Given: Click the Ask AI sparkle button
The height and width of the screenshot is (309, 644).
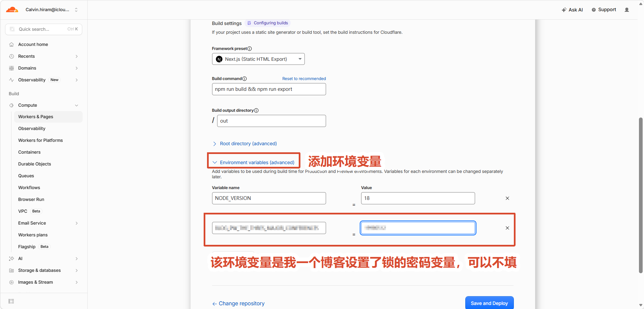Looking at the screenshot, I should (x=572, y=10).
